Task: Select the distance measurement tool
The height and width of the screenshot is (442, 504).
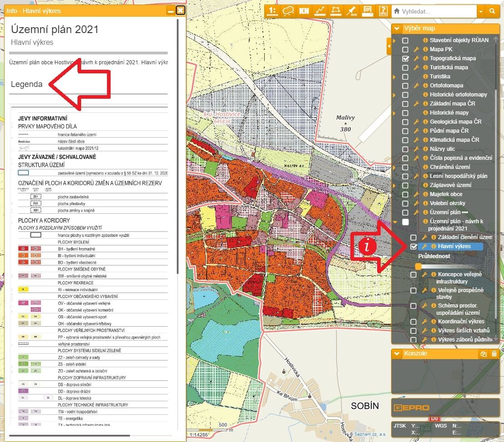Action: click(x=320, y=11)
